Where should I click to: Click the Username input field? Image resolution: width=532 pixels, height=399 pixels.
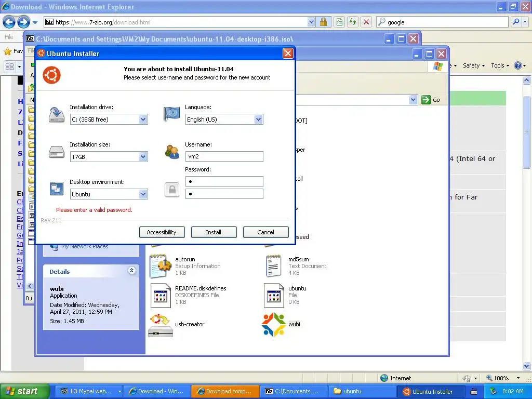[x=224, y=156]
